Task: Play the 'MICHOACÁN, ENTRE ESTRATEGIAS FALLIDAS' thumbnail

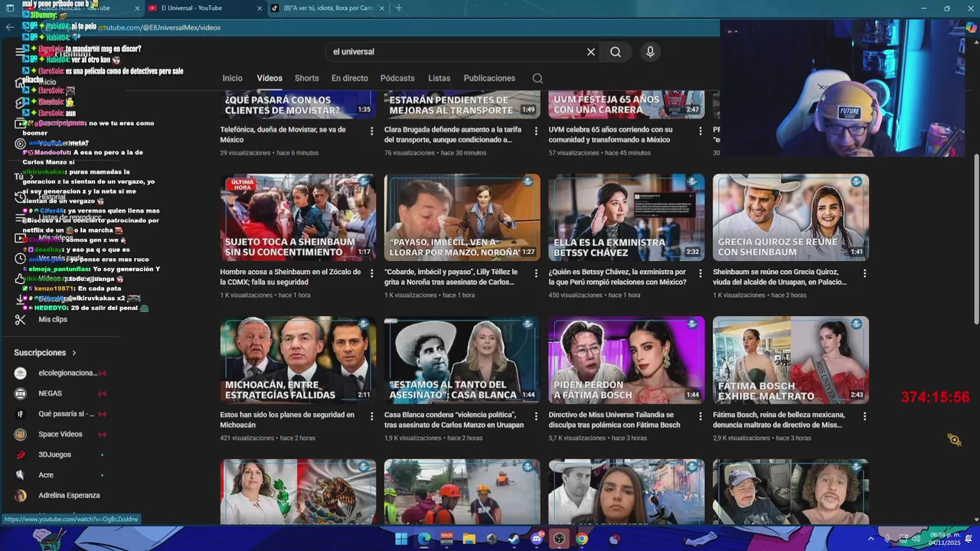Action: click(x=298, y=360)
